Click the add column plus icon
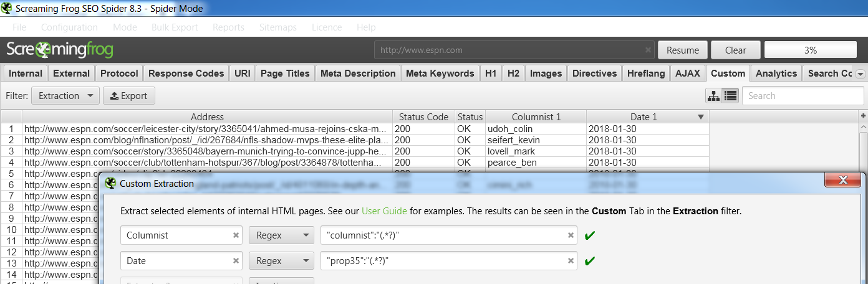 pos(863,116)
